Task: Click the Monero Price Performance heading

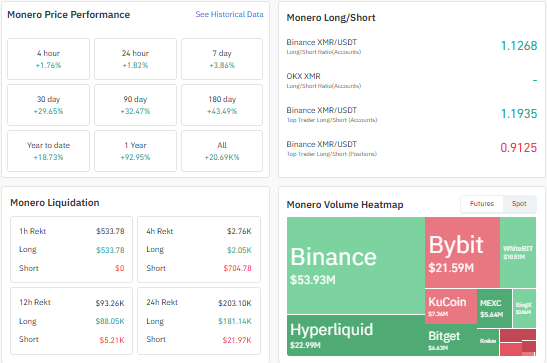Action: pyautogui.click(x=68, y=15)
